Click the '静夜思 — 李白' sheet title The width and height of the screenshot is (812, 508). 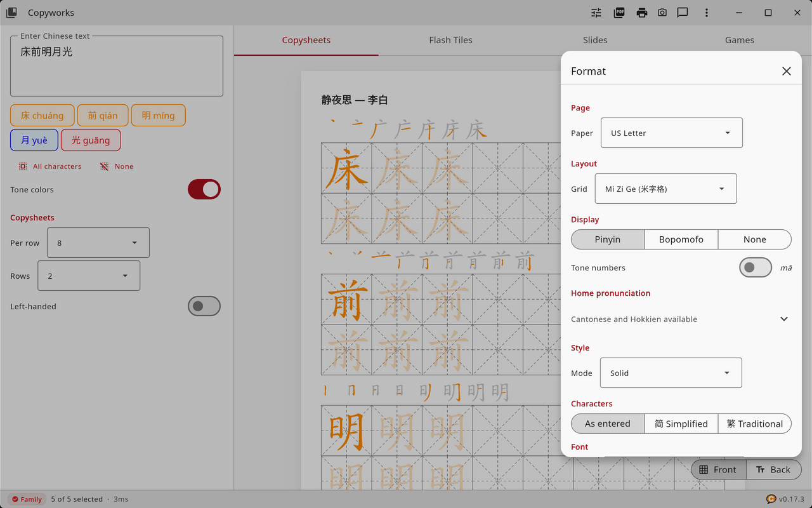click(x=355, y=100)
